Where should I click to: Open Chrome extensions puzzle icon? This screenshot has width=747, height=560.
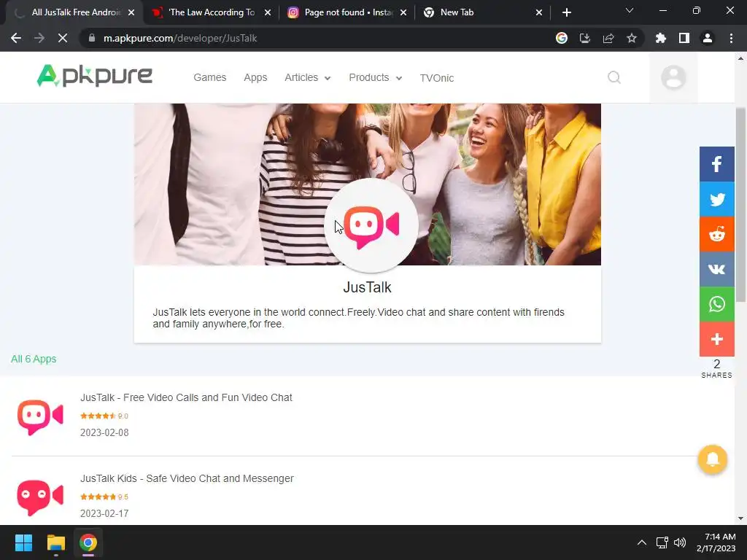[660, 38]
